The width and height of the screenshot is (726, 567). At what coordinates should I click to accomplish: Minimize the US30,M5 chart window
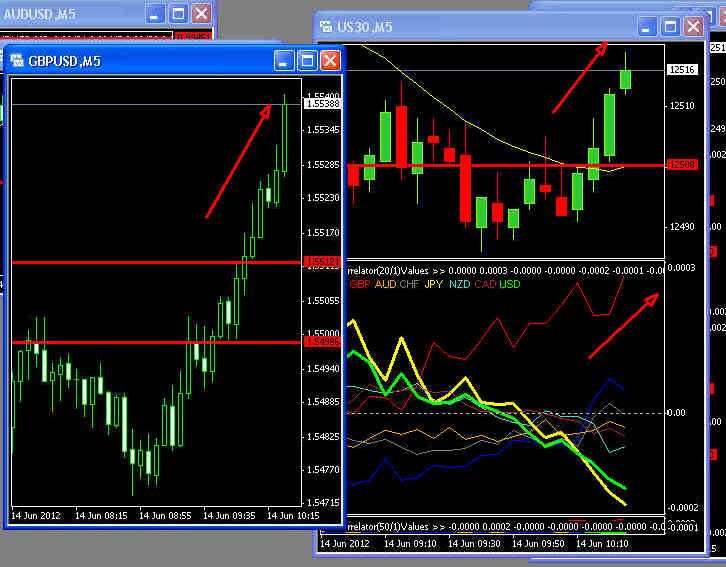pyautogui.click(x=648, y=27)
